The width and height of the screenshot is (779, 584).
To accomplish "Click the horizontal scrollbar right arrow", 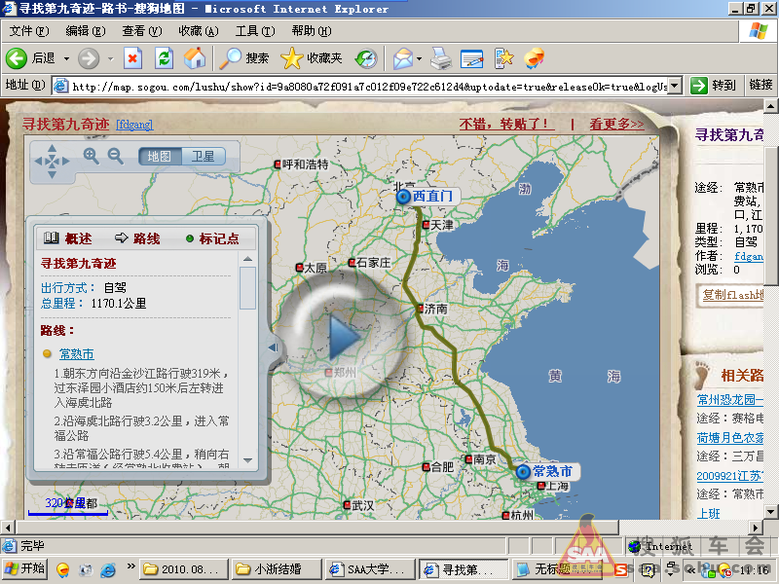I will tap(756, 527).
